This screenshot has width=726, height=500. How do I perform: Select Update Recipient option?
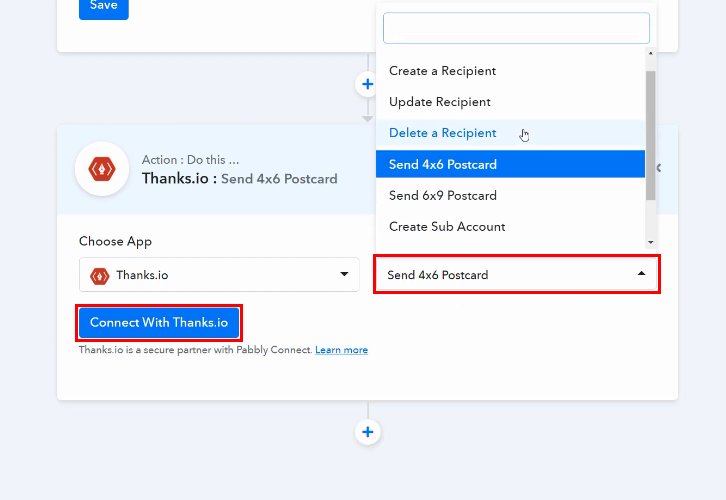pyautogui.click(x=510, y=102)
